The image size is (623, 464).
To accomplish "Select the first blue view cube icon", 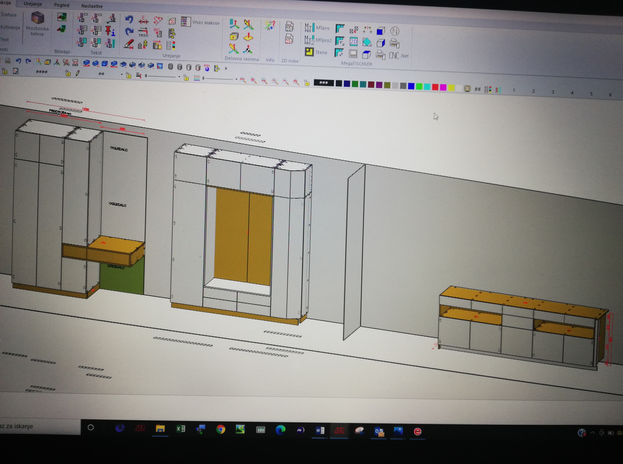I will [86, 63].
